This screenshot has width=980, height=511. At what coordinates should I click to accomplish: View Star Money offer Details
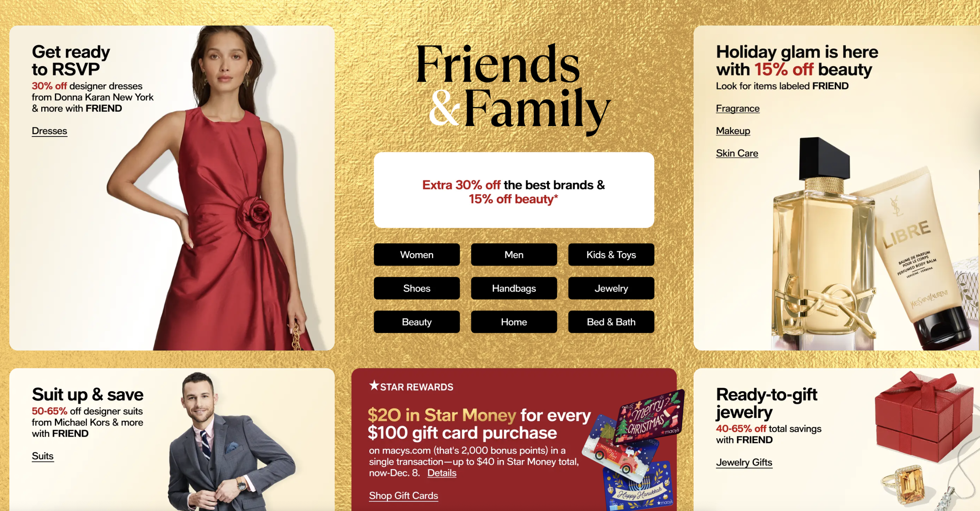point(442,473)
